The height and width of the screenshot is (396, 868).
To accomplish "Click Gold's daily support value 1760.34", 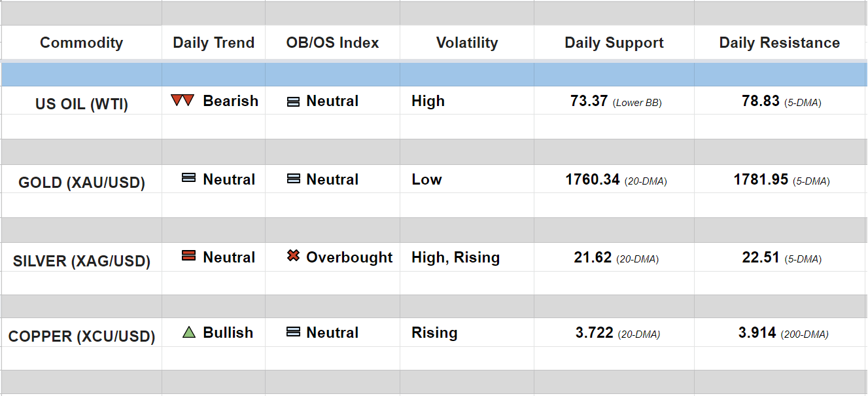I will click(593, 179).
